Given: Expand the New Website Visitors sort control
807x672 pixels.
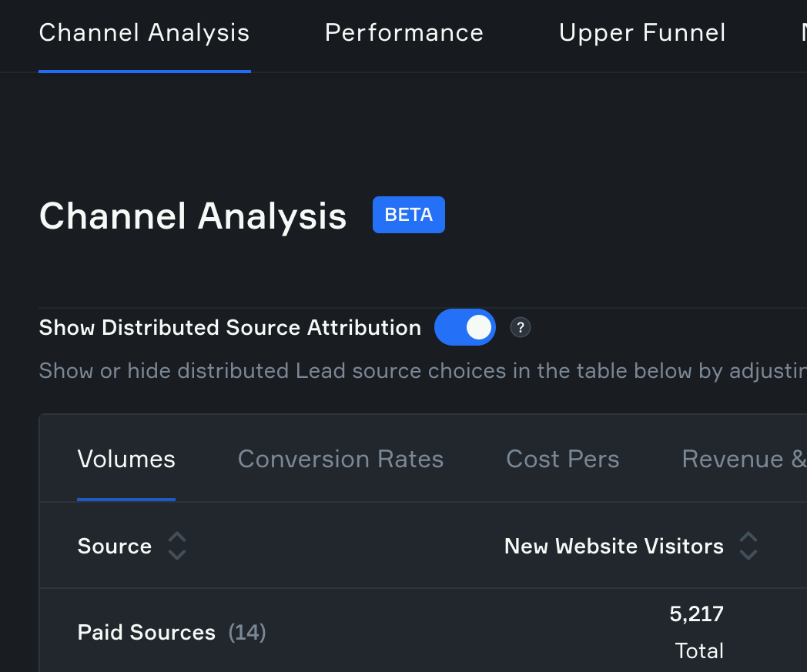Looking at the screenshot, I should tap(748, 546).
